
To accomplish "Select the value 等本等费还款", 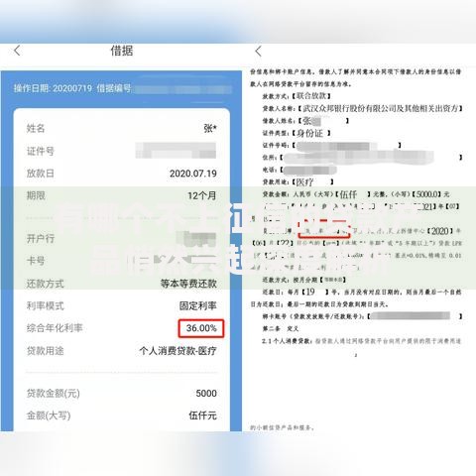I will [188, 284].
